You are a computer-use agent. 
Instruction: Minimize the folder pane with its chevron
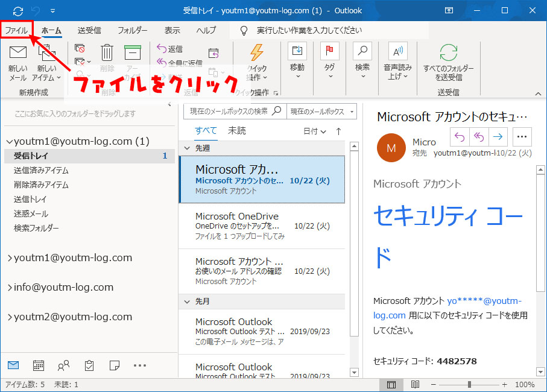pyautogui.click(x=169, y=104)
